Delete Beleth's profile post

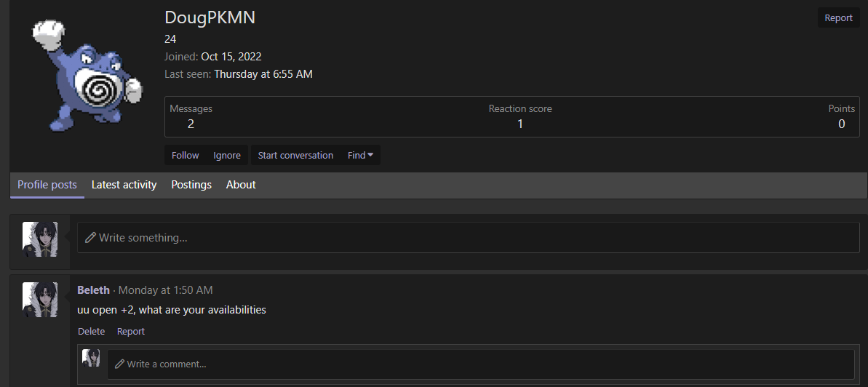(92, 331)
